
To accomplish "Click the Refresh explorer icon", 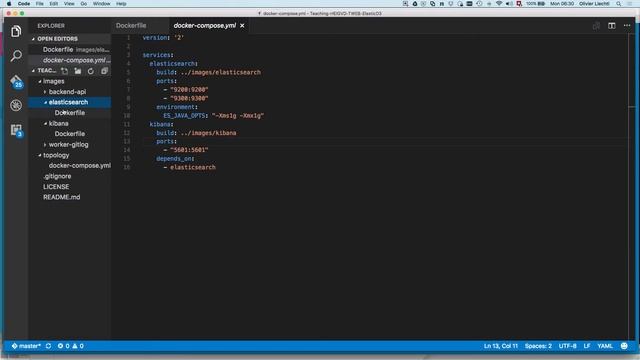I will (x=91, y=71).
